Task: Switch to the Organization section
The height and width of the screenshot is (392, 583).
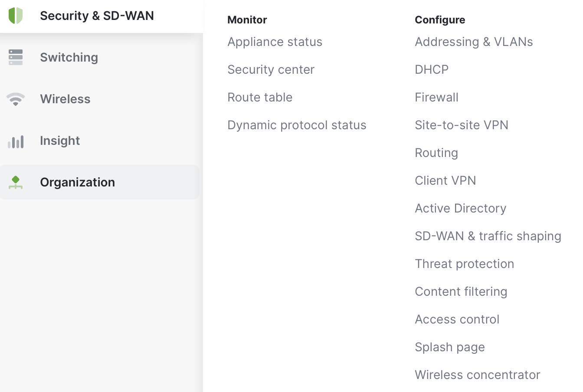Action: (x=77, y=182)
